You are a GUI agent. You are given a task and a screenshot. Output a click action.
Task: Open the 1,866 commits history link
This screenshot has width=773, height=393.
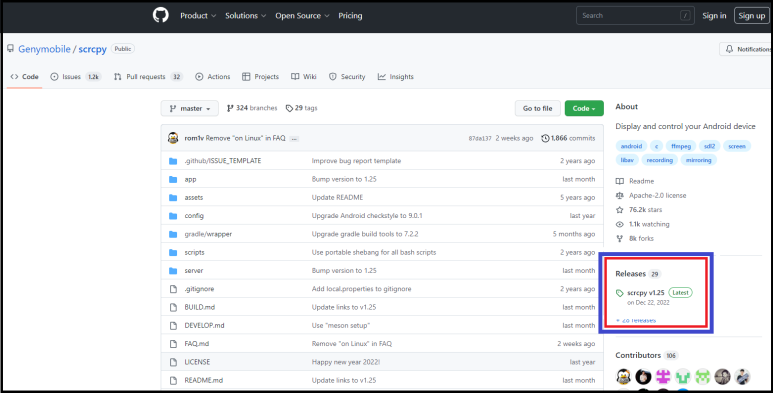(x=568, y=138)
